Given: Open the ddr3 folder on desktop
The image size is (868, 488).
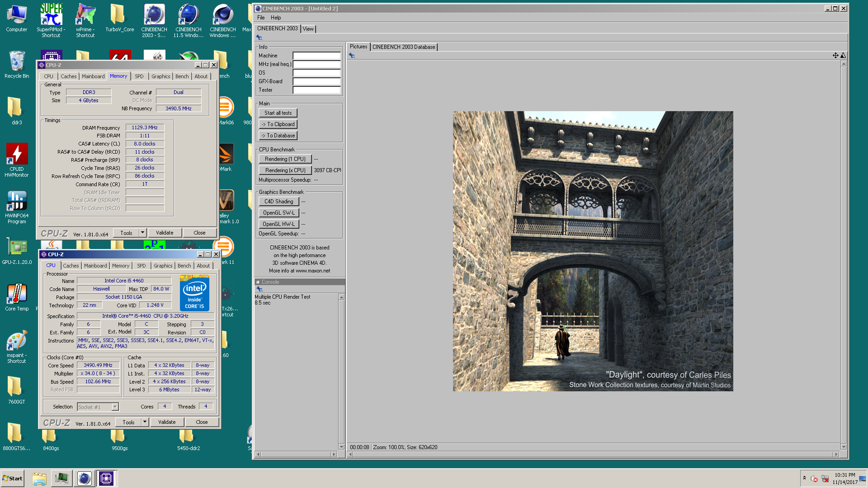Looking at the screenshot, I should point(17,111).
